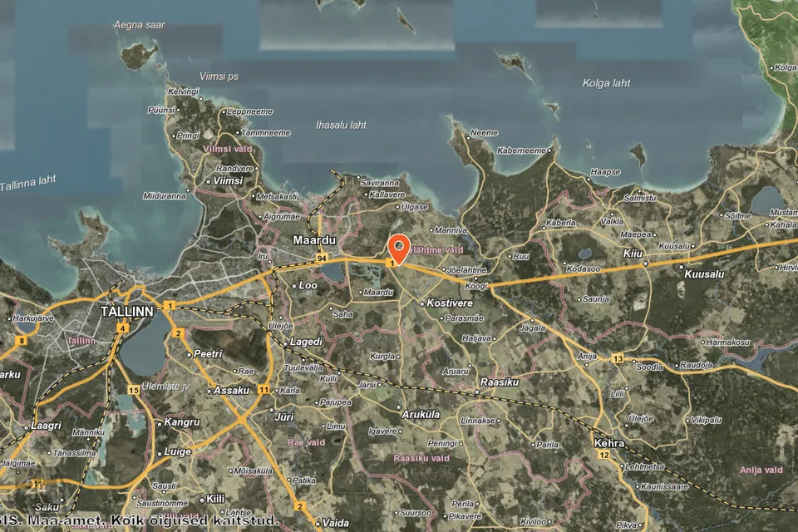Click the orange location marker pin

pos(399,249)
